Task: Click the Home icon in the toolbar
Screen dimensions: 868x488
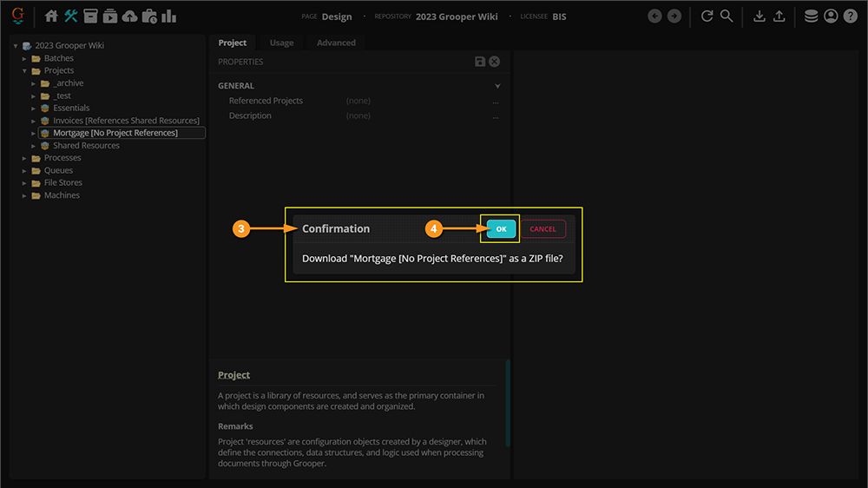Action: pos(51,16)
